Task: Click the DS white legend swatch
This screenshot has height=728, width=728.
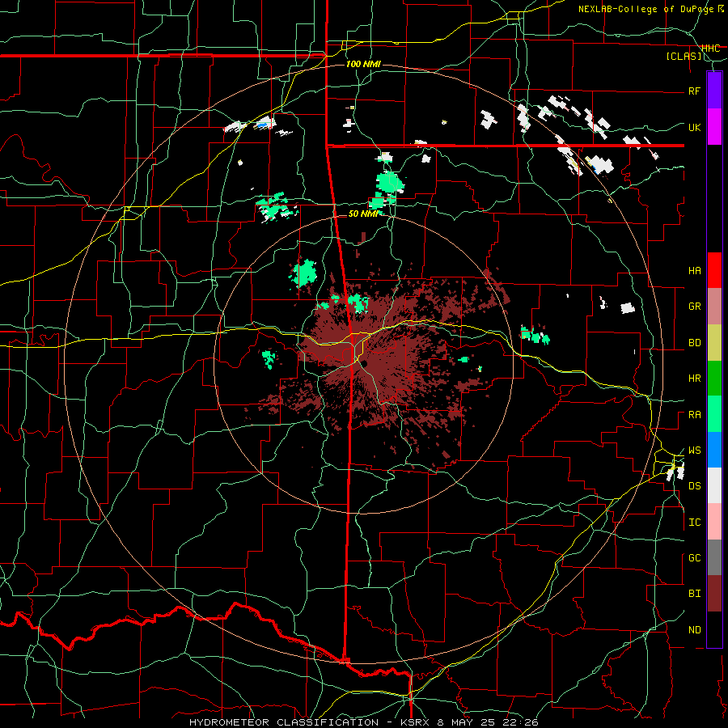Action: (714, 485)
